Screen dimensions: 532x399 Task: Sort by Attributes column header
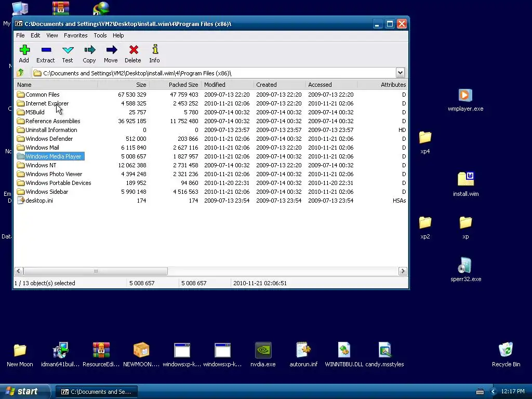[x=382, y=85]
